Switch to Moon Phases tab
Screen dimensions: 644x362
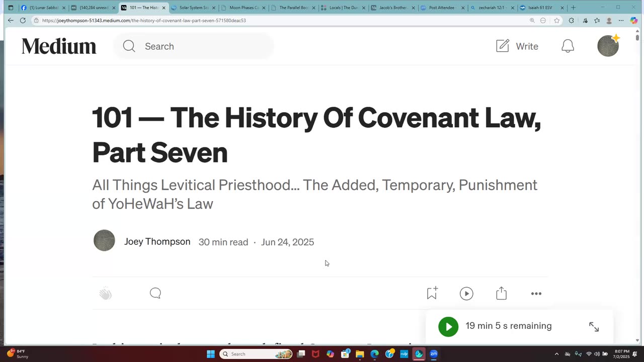[244, 8]
